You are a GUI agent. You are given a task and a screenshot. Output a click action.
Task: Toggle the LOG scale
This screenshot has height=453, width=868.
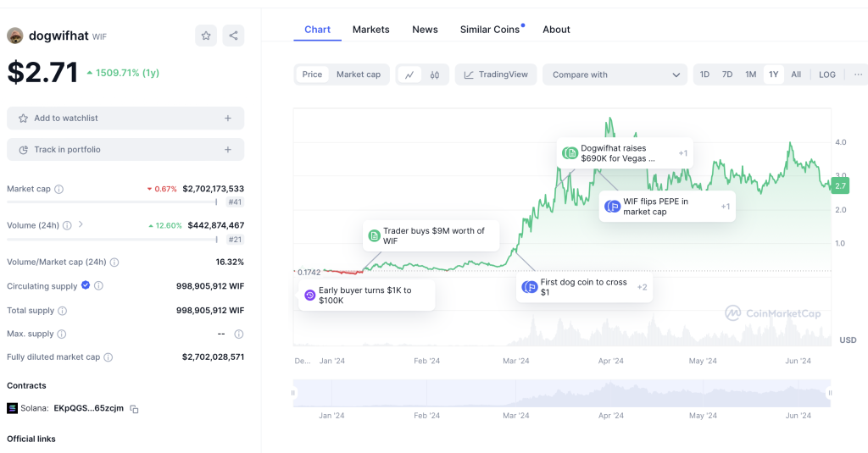point(827,75)
